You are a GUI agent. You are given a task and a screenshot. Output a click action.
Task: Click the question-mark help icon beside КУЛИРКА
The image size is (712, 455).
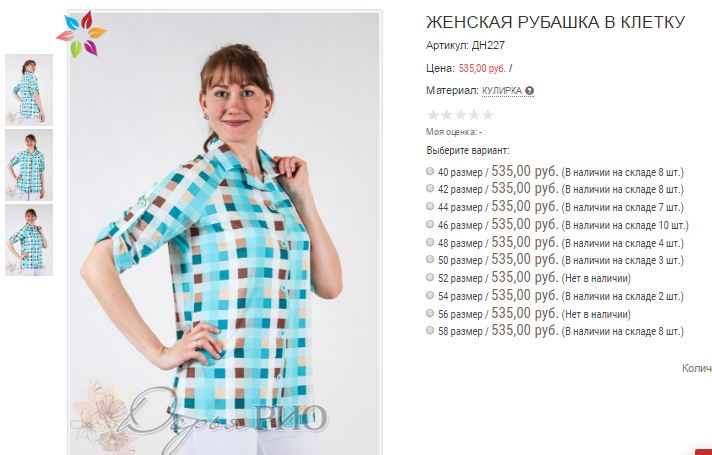point(529,91)
